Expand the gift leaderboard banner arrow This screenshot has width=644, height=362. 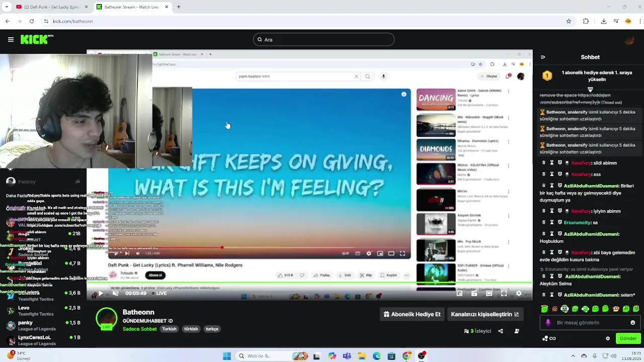590,89
